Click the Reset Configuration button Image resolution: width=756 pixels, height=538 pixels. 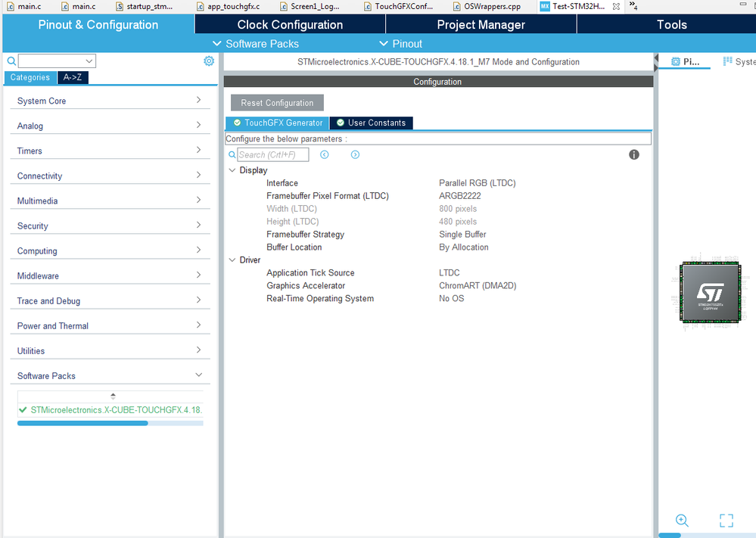pyautogui.click(x=277, y=103)
